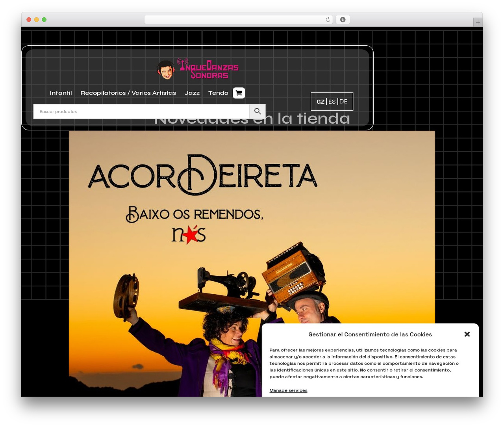This screenshot has width=504, height=427.
Task: Switch language to ES
Action: pos(332,102)
